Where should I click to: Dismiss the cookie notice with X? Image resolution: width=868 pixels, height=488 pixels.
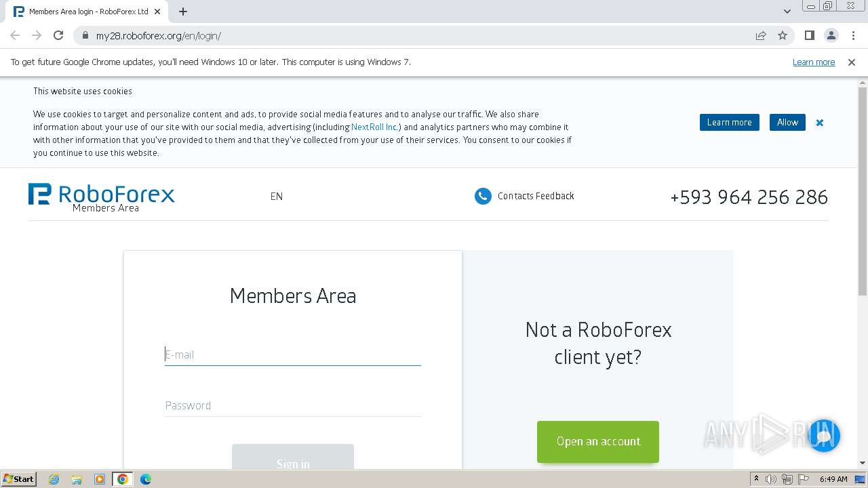(820, 123)
